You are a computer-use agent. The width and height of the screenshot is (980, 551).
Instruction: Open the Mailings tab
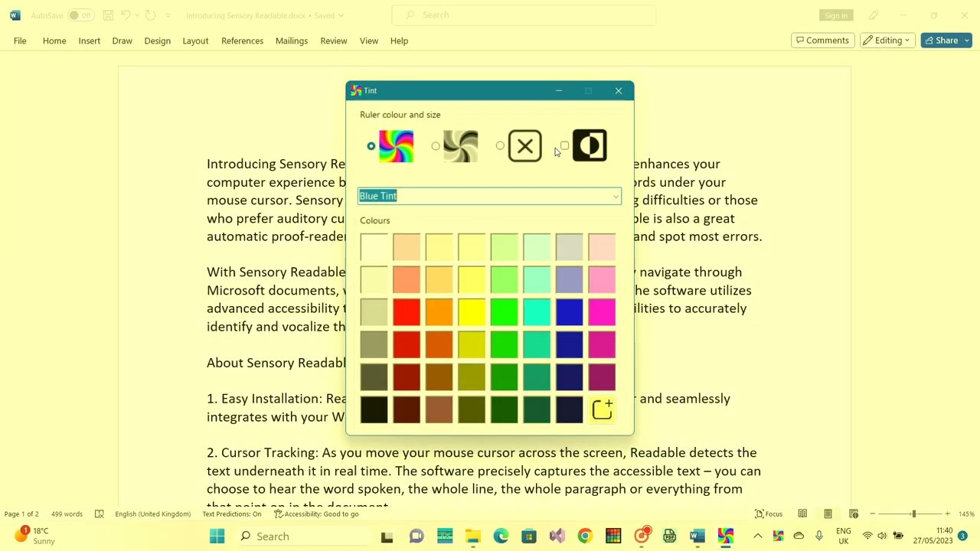(292, 41)
